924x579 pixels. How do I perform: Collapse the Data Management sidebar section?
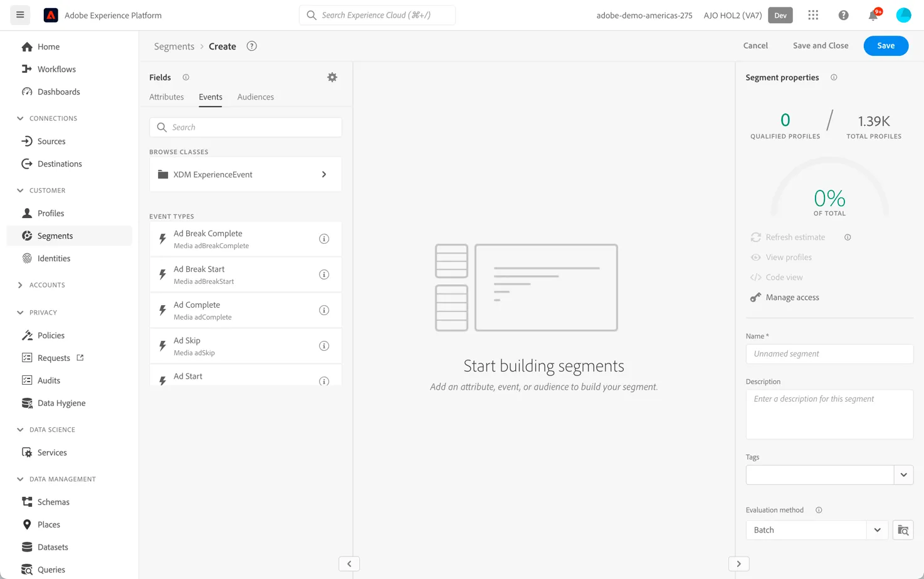20,479
